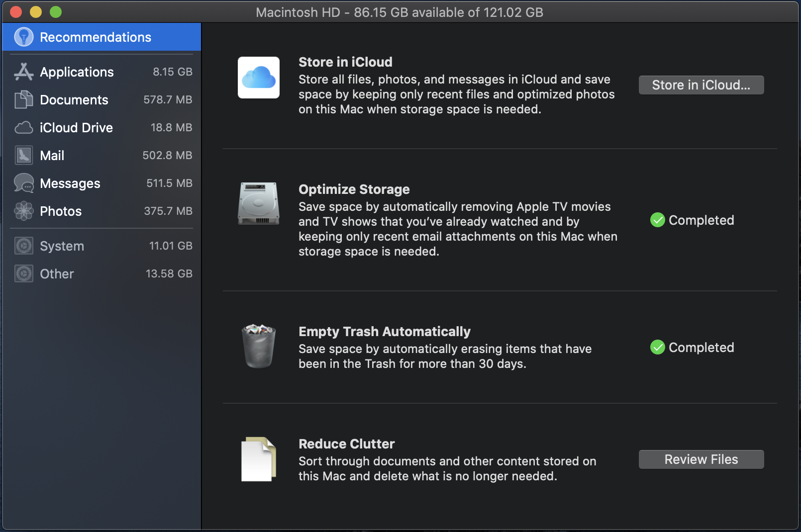Select the Photos category label

(60, 211)
